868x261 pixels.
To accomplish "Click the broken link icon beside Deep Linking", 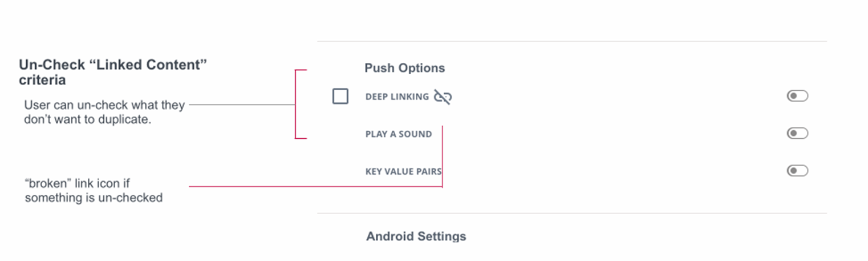I will click(x=443, y=97).
